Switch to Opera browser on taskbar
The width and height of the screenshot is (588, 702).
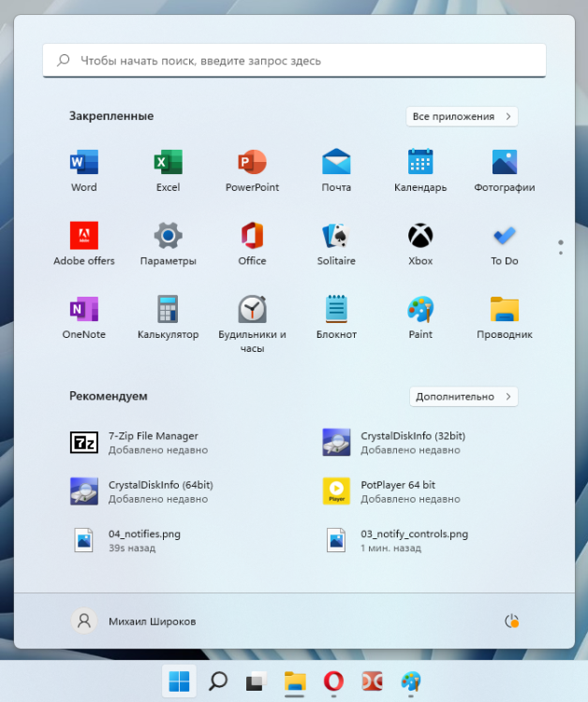(x=333, y=681)
